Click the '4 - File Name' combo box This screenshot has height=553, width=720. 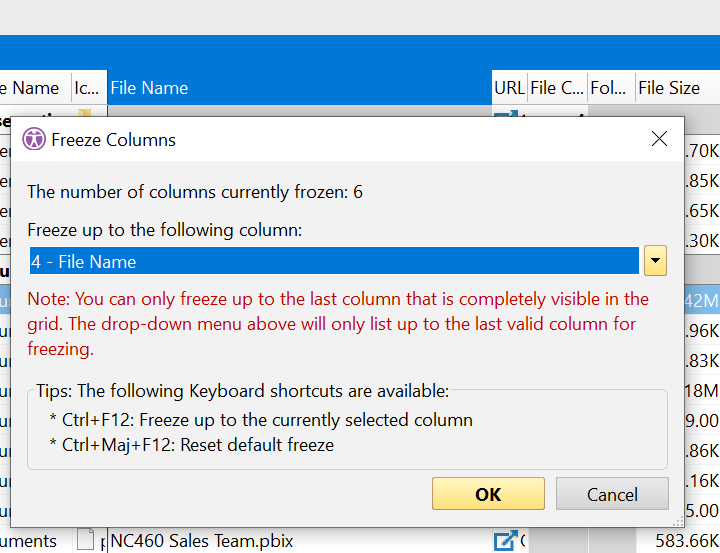pos(334,261)
